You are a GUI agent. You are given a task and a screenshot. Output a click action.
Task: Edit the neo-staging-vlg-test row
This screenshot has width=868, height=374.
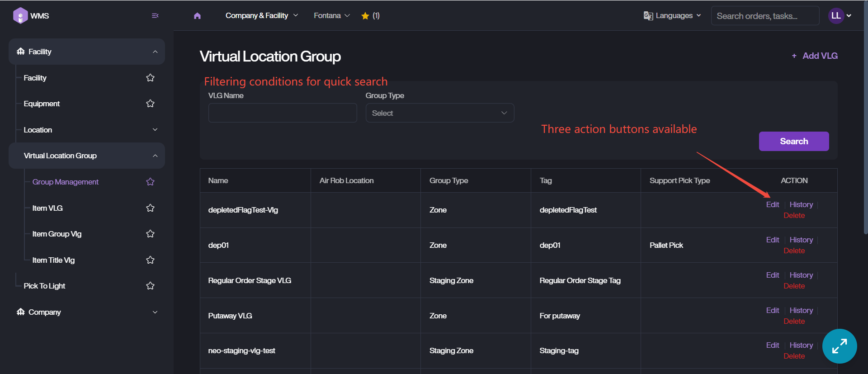pos(773,345)
